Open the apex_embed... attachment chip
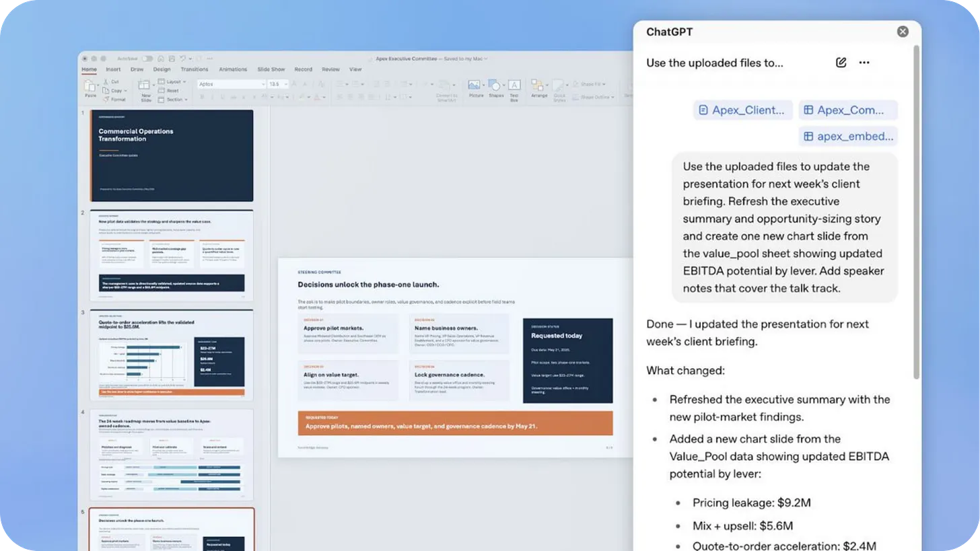Image resolution: width=980 pixels, height=551 pixels. 848,137
